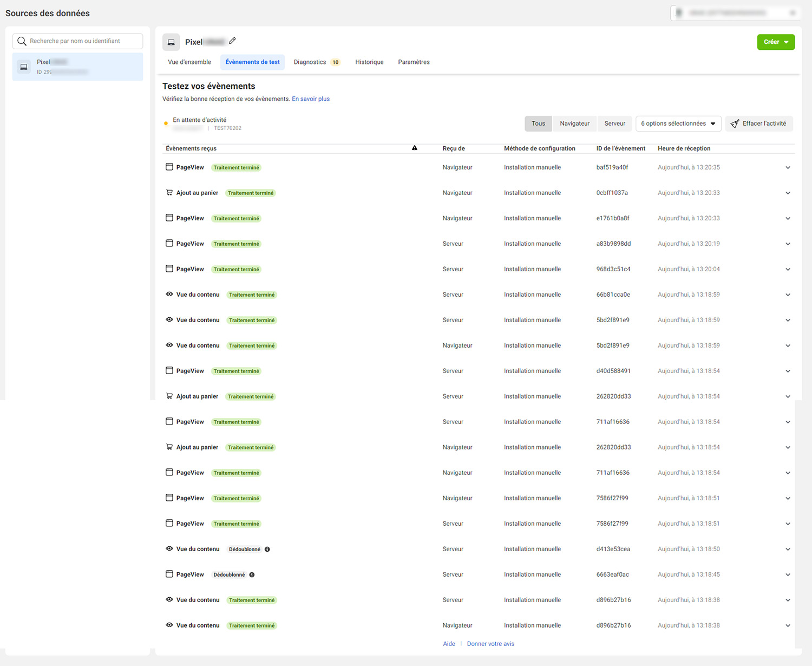Click the page icon of PageView 968d3c51c4
Screen dimensions: 812x666
(x=169, y=269)
